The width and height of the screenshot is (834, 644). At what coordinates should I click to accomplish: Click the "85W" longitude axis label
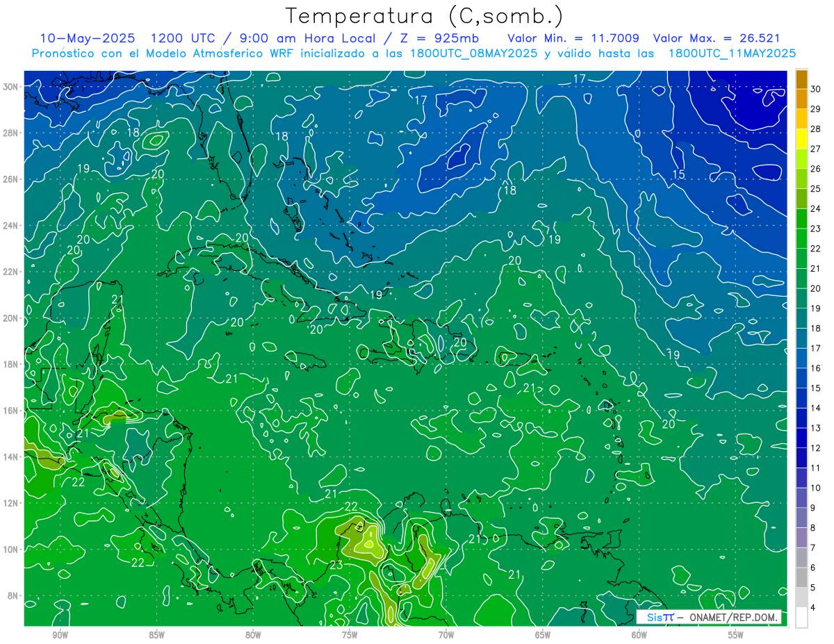coord(156,635)
